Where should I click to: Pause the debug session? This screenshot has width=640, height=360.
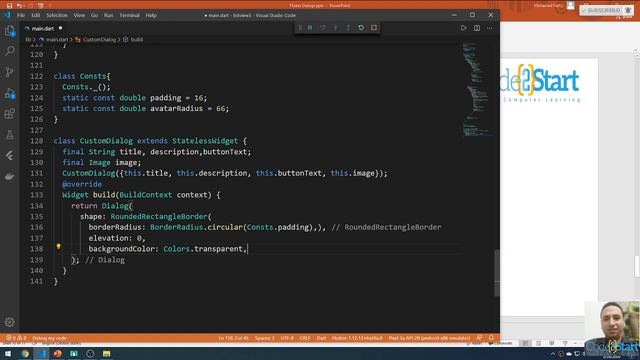pos(310,28)
